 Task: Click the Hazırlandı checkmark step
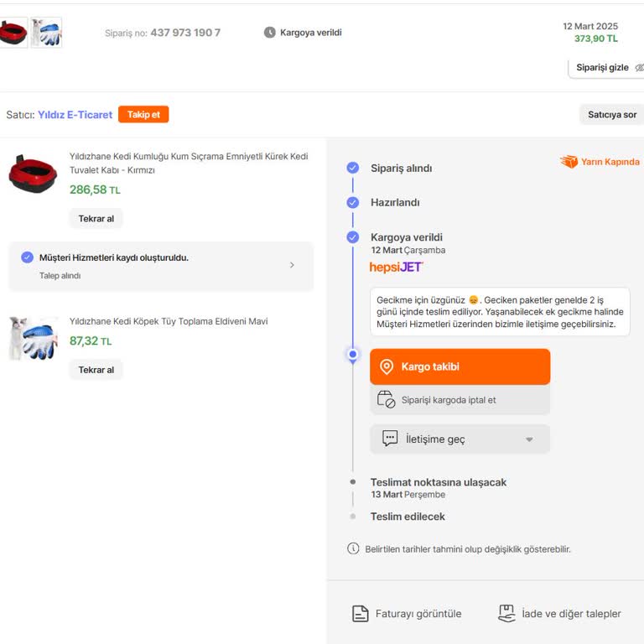tap(353, 202)
